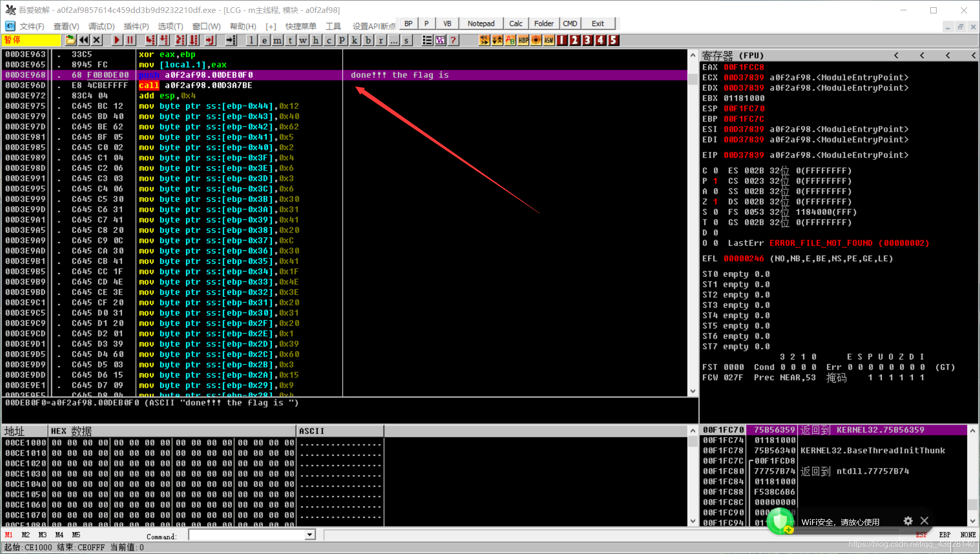Click into the Command input field
Screen dimensions: 980x554
click(247, 535)
